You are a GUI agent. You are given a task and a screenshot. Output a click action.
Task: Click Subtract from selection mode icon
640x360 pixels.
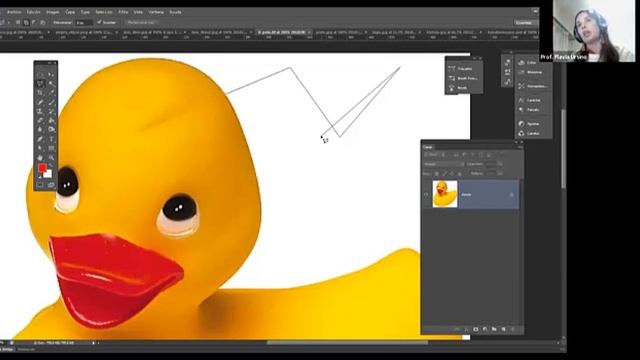(34, 22)
